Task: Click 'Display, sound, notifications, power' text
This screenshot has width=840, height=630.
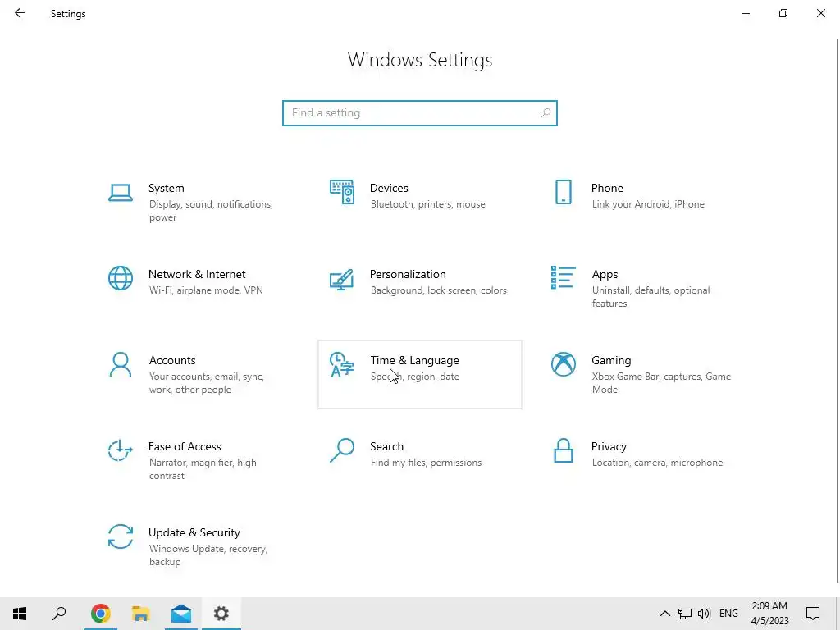Action: (x=211, y=211)
